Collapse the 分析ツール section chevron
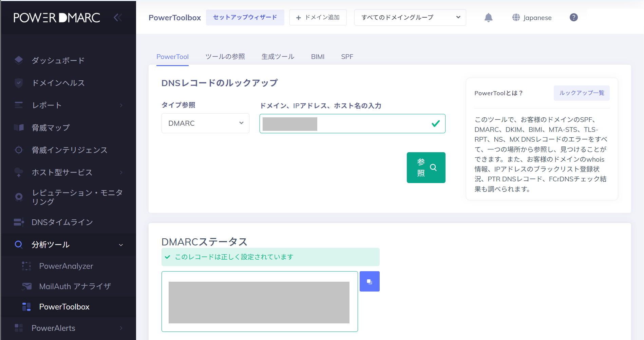Viewport: 644px width, 340px height. pos(121,245)
